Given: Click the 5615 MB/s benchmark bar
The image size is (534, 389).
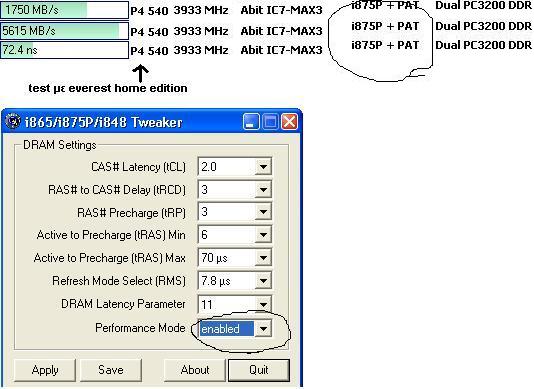Looking at the screenshot, I should point(64,31).
